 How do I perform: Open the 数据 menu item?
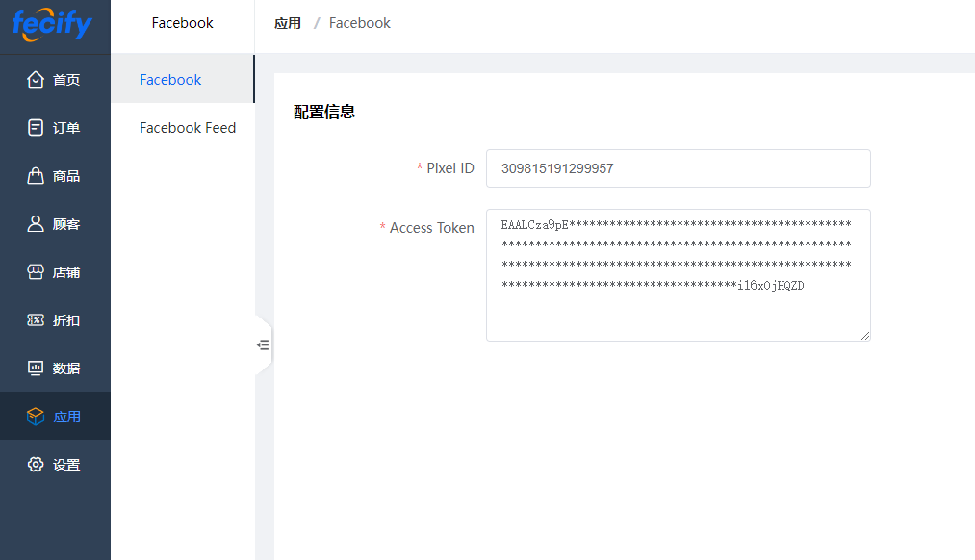tap(55, 369)
